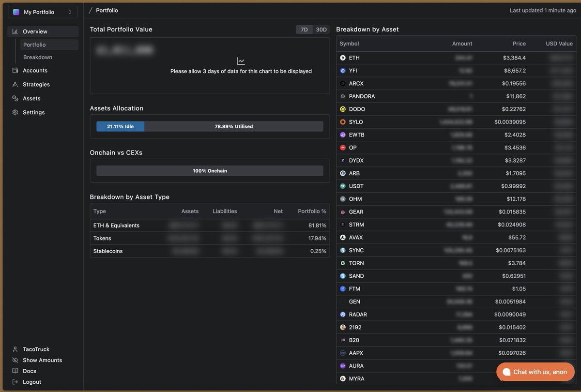581x392 pixels.
Task: Click the 21.11% Idle bar segment
Action: (120, 126)
